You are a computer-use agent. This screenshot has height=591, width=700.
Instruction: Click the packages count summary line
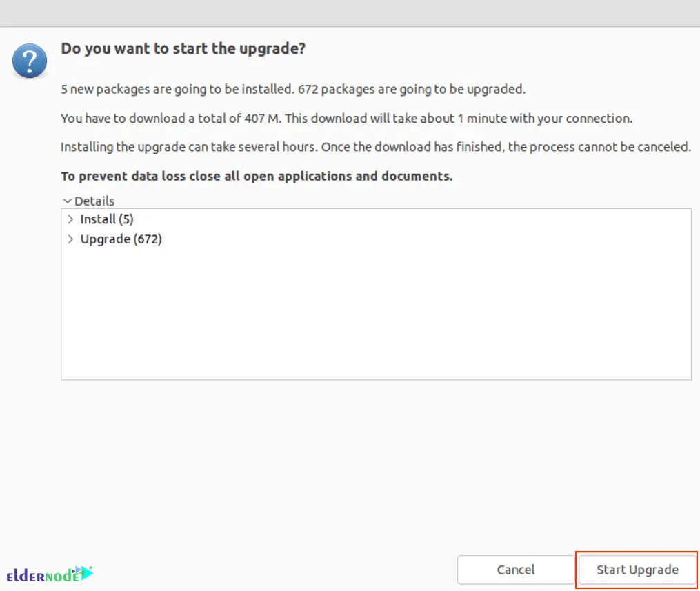click(294, 89)
